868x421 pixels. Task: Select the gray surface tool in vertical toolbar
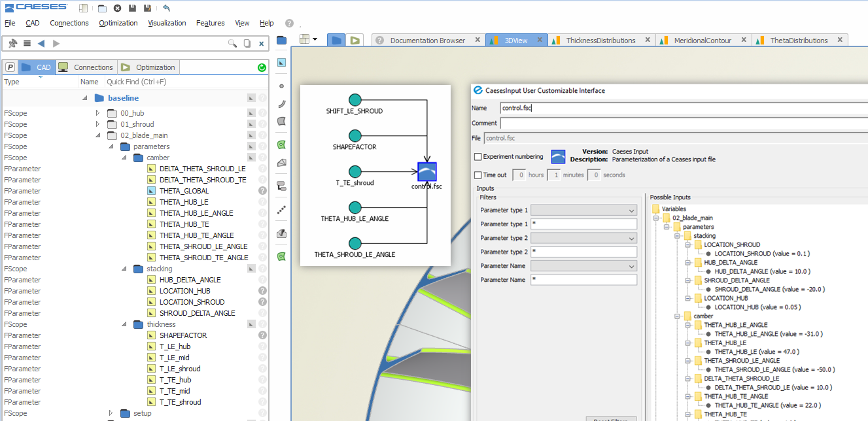282,121
